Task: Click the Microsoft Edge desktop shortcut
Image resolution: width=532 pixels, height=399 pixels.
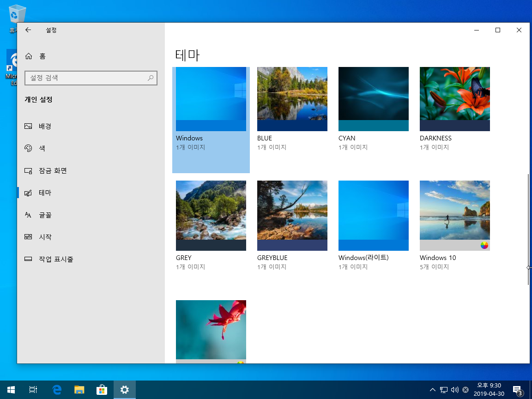Action: pyautogui.click(x=12, y=68)
